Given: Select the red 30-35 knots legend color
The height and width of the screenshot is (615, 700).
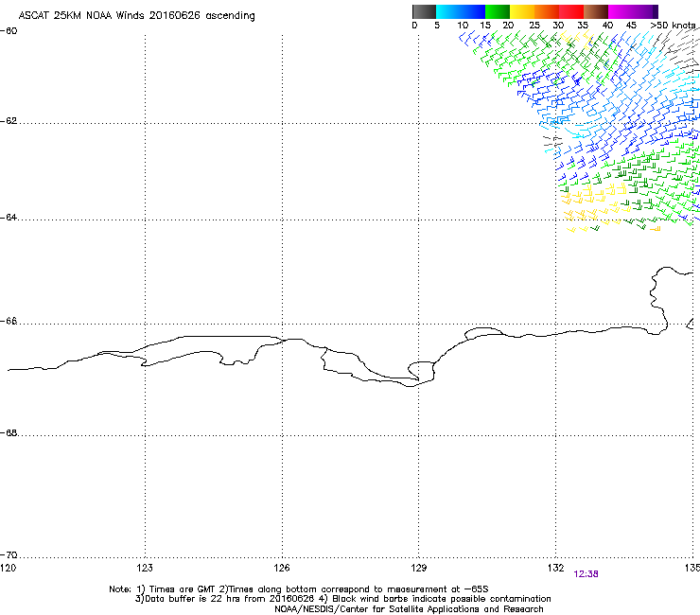Looking at the screenshot, I should (x=571, y=11).
